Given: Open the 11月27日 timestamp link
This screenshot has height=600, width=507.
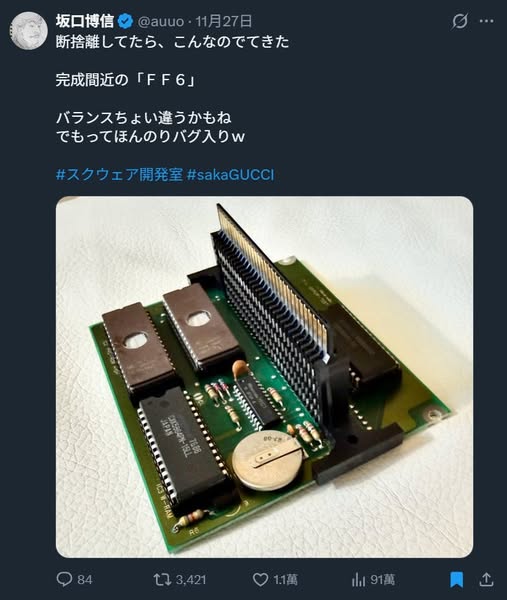Looking at the screenshot, I should click(224, 21).
